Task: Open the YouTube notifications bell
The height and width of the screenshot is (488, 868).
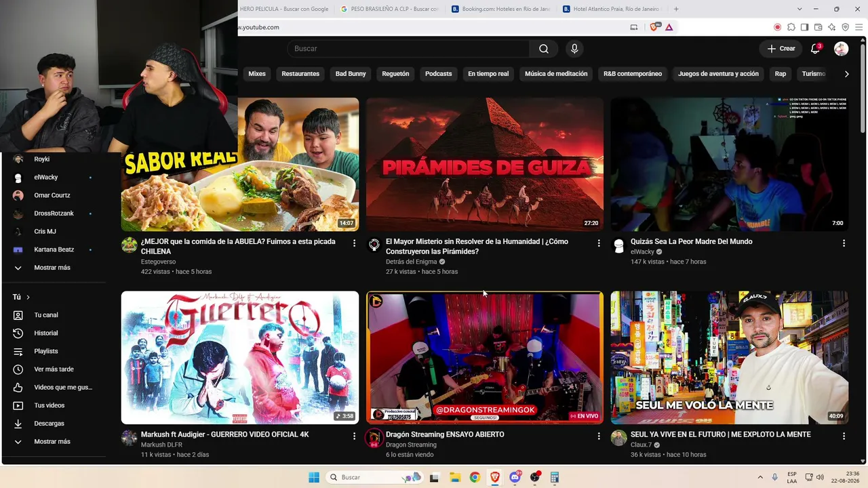Action: click(x=816, y=49)
